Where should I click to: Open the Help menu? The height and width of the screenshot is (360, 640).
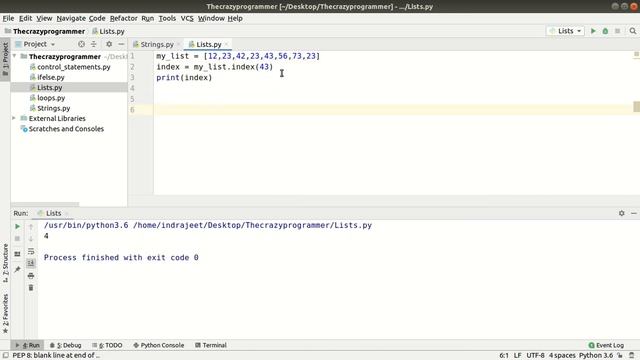(235, 18)
